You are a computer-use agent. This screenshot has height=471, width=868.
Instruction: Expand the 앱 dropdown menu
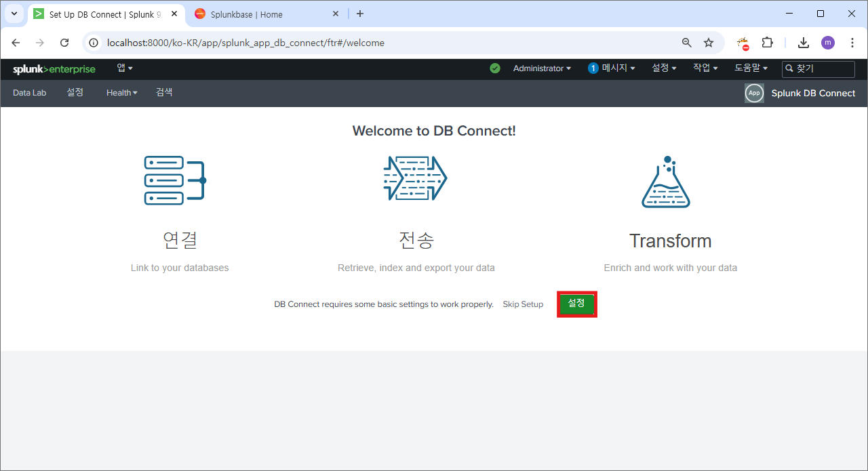point(125,68)
